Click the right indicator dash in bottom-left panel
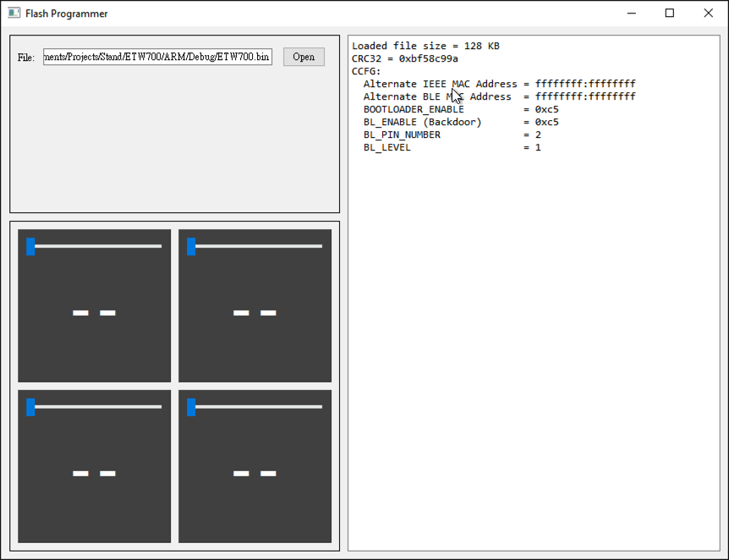The width and height of the screenshot is (729, 560). click(x=106, y=473)
